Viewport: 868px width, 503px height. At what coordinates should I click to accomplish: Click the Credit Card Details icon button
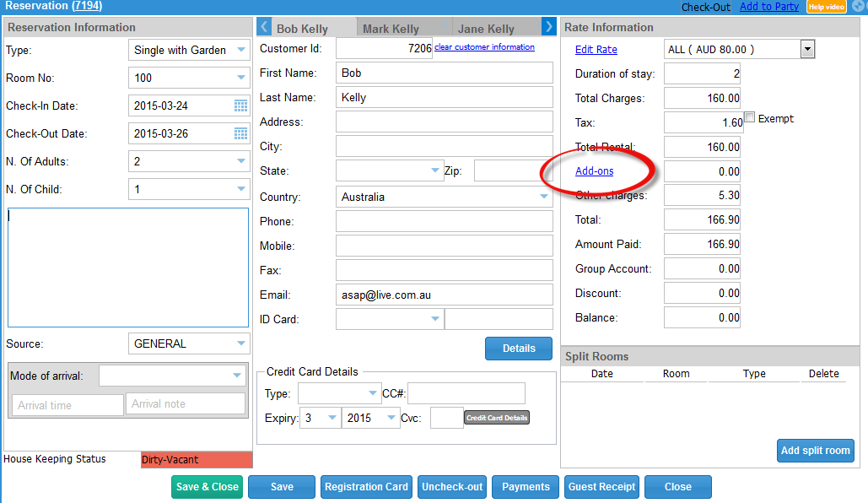[x=497, y=418]
